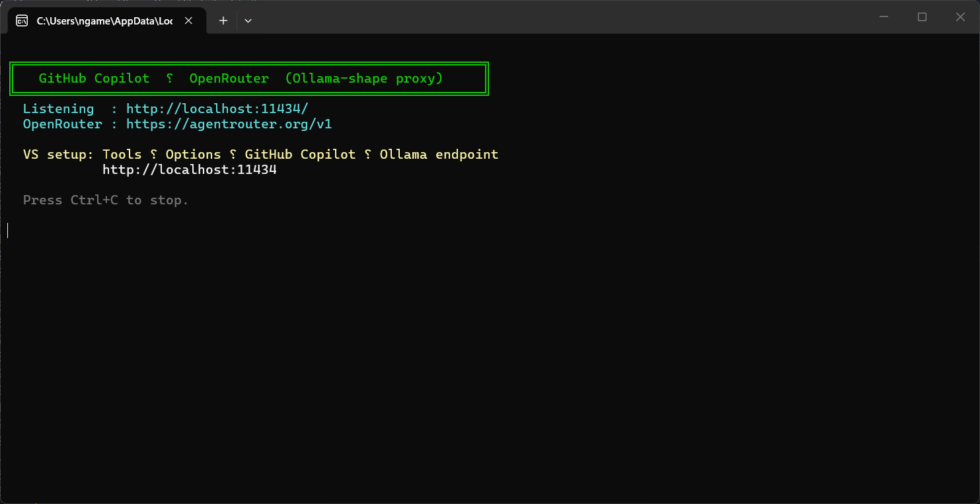Screen dimensions: 980x504
Task: Expand the new tab profile dropdown chevron
Action: click(248, 21)
